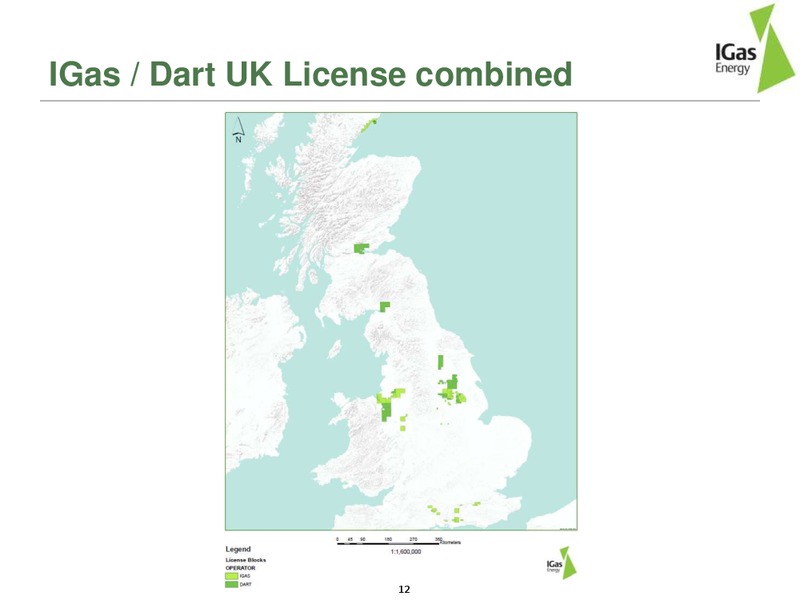The image size is (800, 600).
Task: Click the page number '12'
Action: [404, 589]
